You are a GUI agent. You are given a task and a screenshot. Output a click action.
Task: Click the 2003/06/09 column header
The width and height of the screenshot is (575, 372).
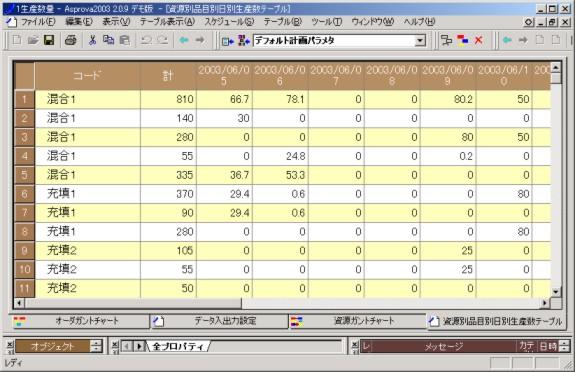448,76
